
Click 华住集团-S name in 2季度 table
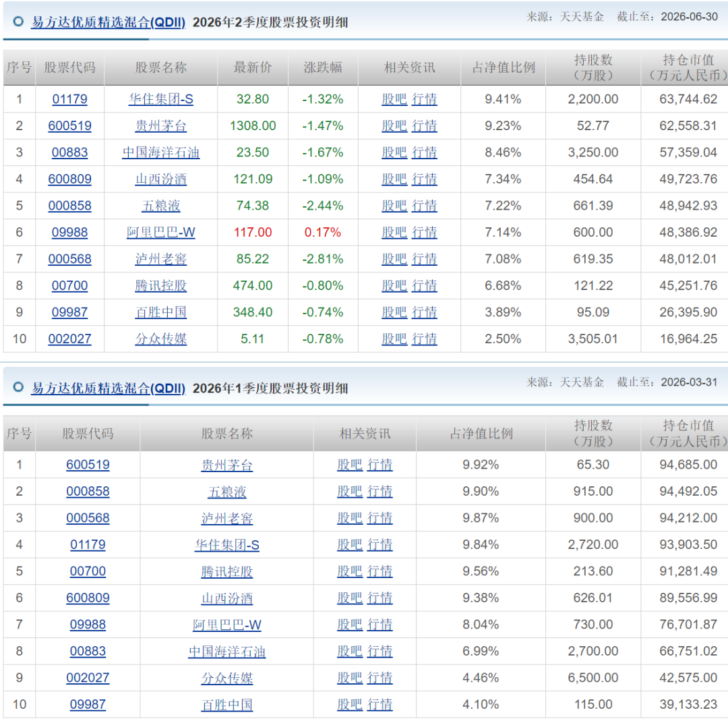click(160, 99)
